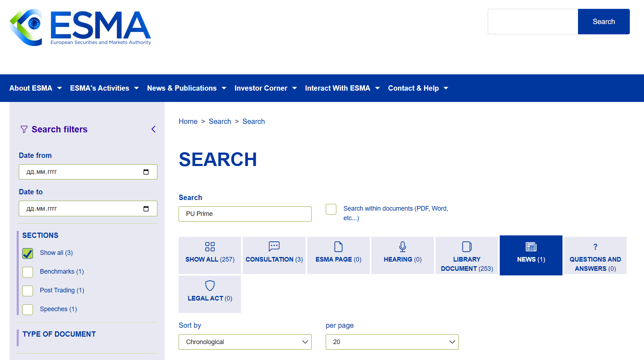Focus the PU Prime search field

tap(245, 214)
